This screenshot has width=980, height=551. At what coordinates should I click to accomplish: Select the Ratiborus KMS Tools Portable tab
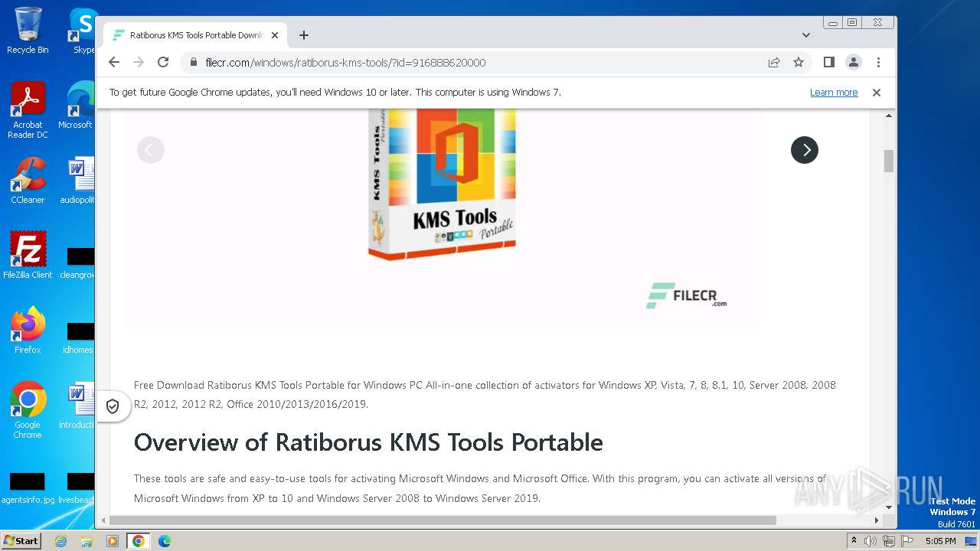point(195,35)
